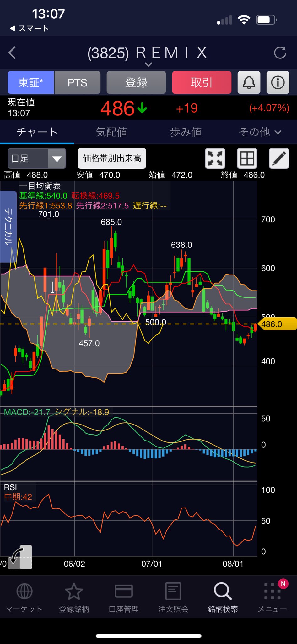Open the price alert bell
297x644 pixels.
(249, 82)
